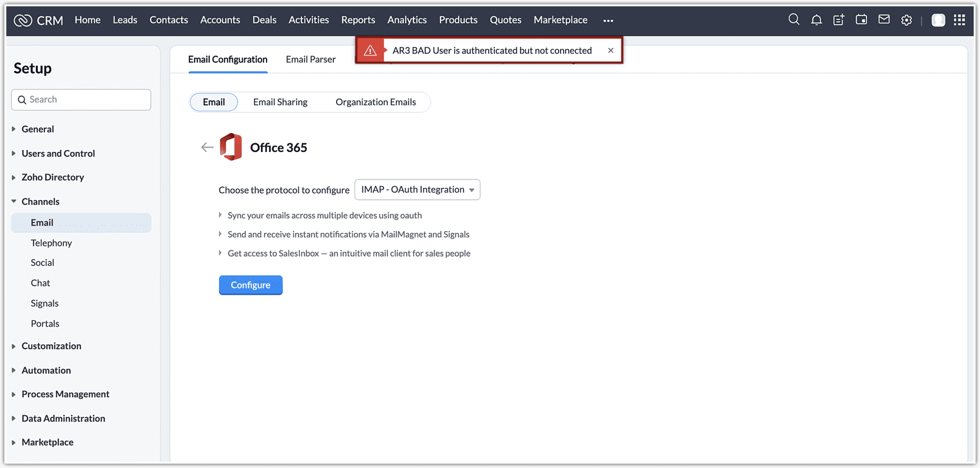Click the user profile avatar

point(938,20)
